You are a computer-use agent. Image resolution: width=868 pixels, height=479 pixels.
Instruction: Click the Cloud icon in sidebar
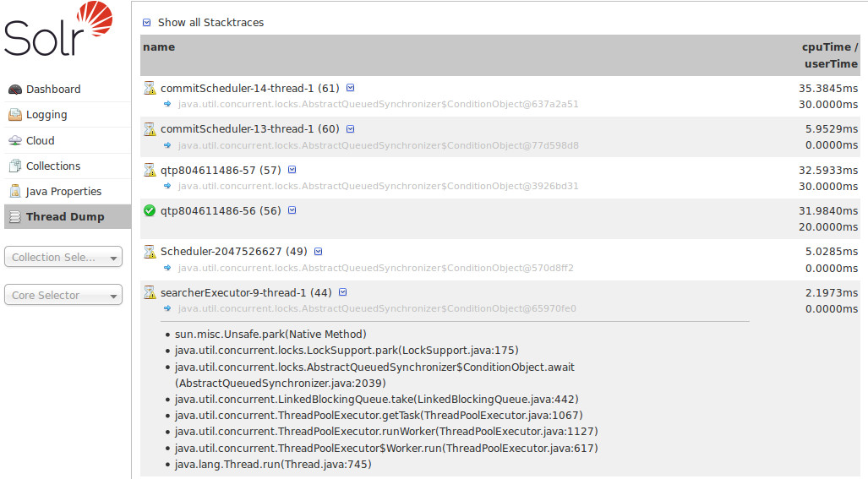pos(14,141)
